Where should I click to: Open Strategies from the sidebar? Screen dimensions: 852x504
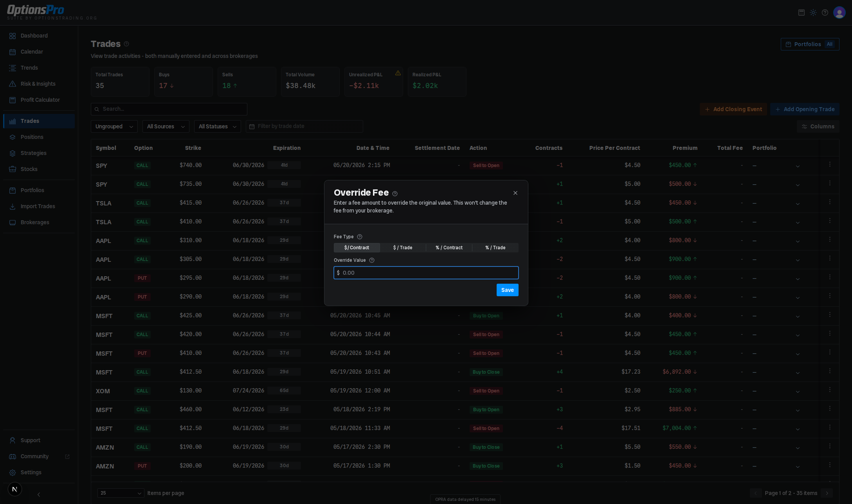39,153
